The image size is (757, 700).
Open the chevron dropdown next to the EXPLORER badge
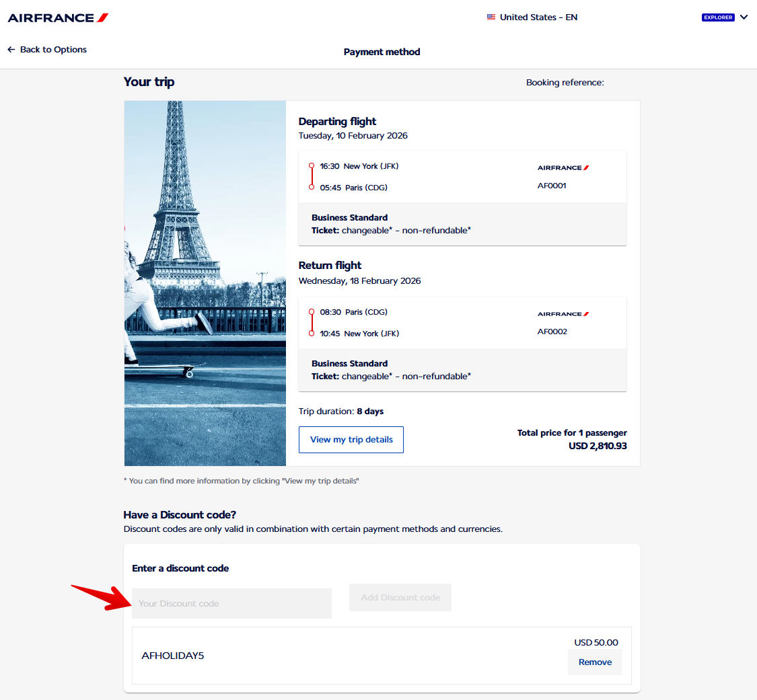coord(744,17)
